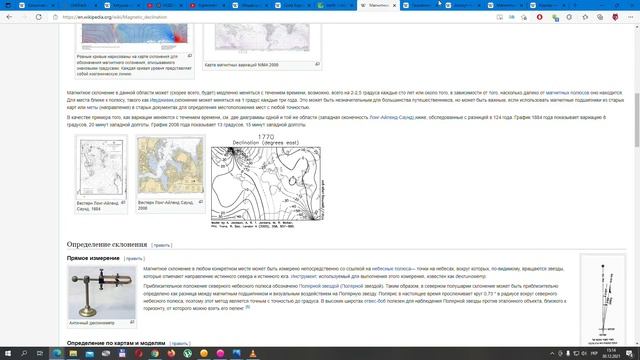The width and height of the screenshot is (640, 360).
Task: Edit the 'Прямое измерение' subsection
Action: pos(134,259)
